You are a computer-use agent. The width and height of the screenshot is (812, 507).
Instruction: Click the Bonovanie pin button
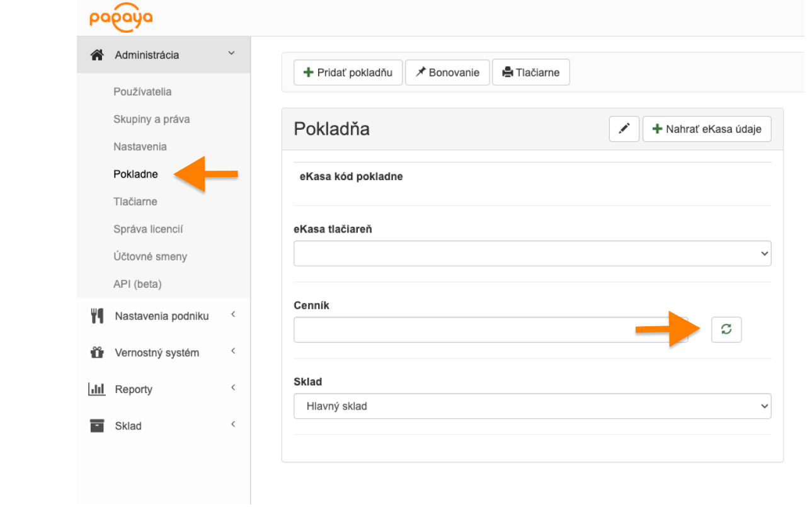click(x=447, y=72)
